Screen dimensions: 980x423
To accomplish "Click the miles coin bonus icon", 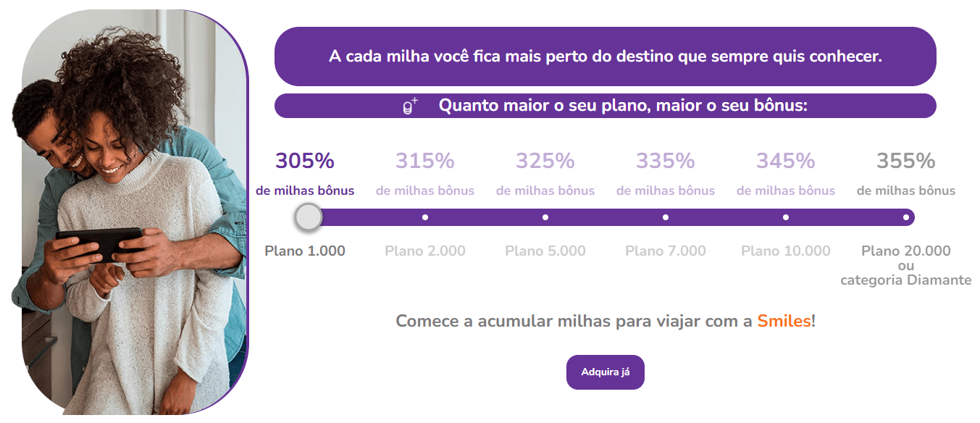I will (410, 106).
